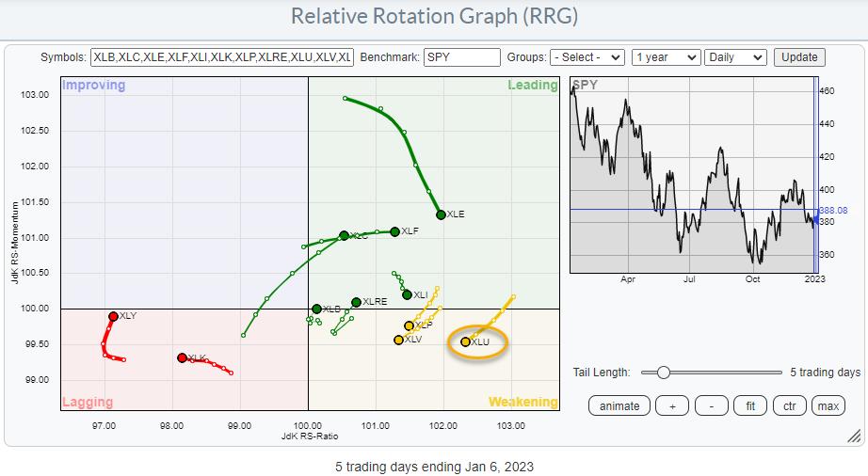Open the Groups select dropdown
Screen dimensions: 868x476
(587, 57)
